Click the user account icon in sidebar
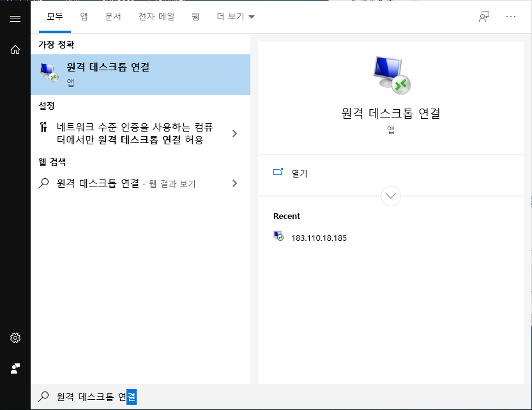532x410 pixels. (x=15, y=368)
